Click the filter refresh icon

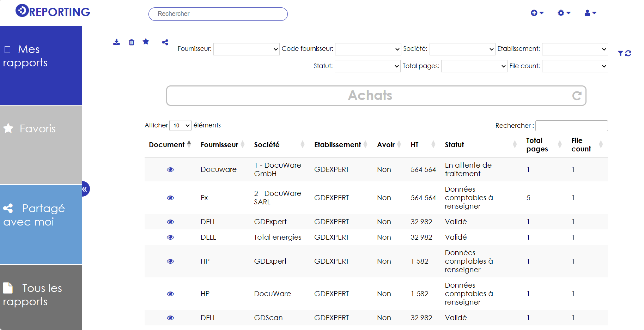click(624, 53)
